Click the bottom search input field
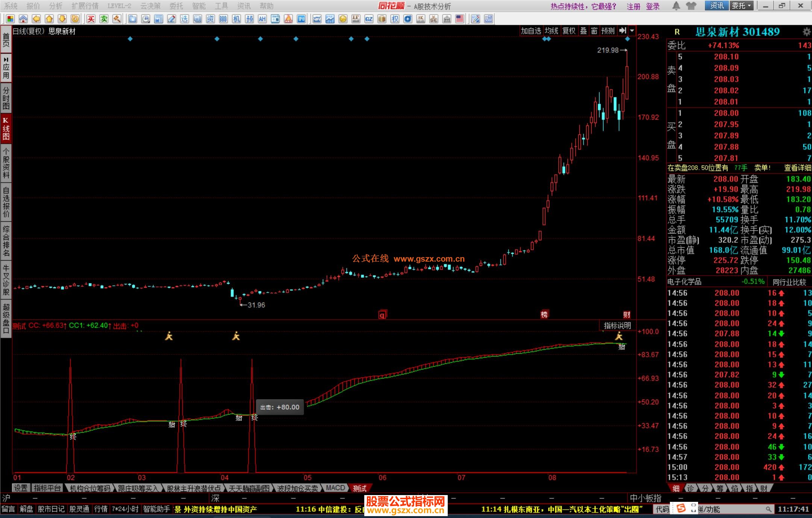Viewport: 812px width, 518px height. [733, 509]
